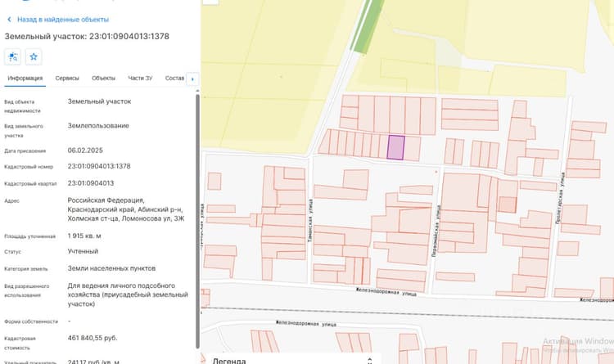Viewport: 614px width, 364px height.
Task: Click the status value Учтенный
Action: click(x=83, y=251)
